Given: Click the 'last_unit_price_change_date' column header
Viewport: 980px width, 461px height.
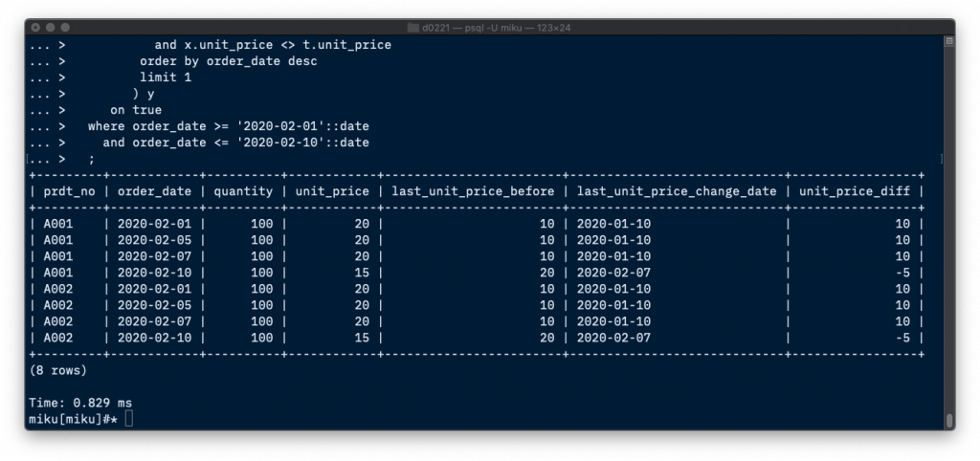Looking at the screenshot, I should pyautogui.click(x=677, y=191).
